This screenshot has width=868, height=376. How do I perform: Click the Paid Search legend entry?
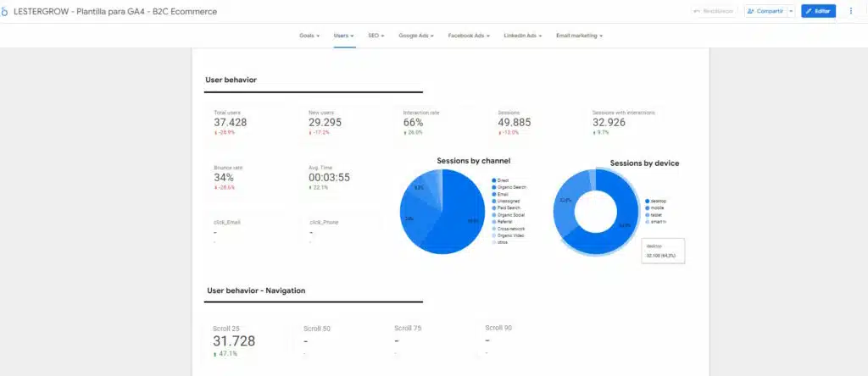tap(505, 208)
